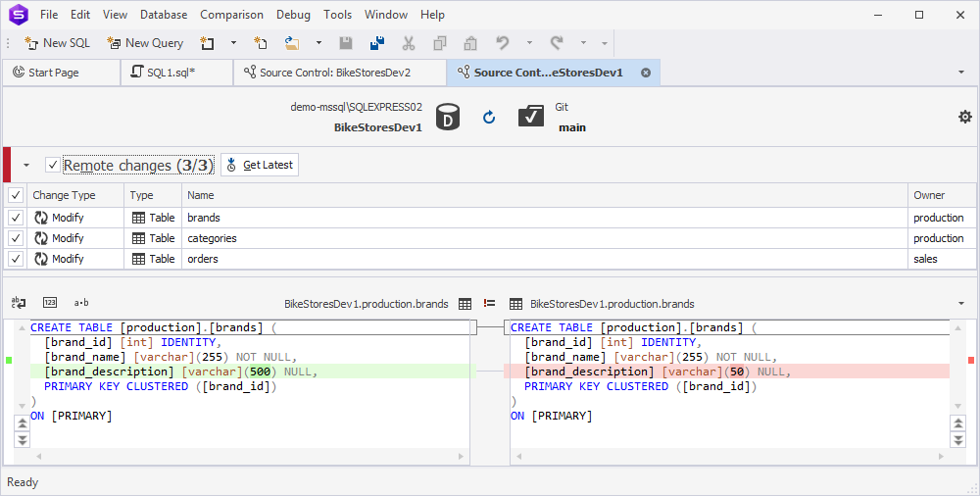Click the green change marker
The width and height of the screenshot is (980, 496).
pos(9,360)
